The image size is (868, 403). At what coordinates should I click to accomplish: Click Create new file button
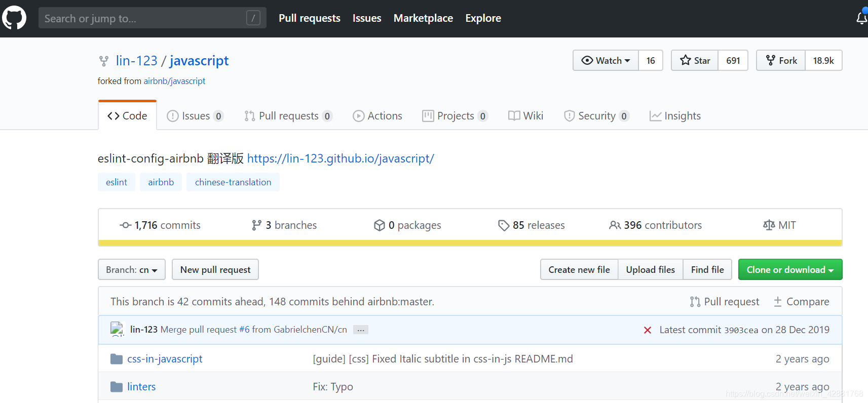click(579, 270)
